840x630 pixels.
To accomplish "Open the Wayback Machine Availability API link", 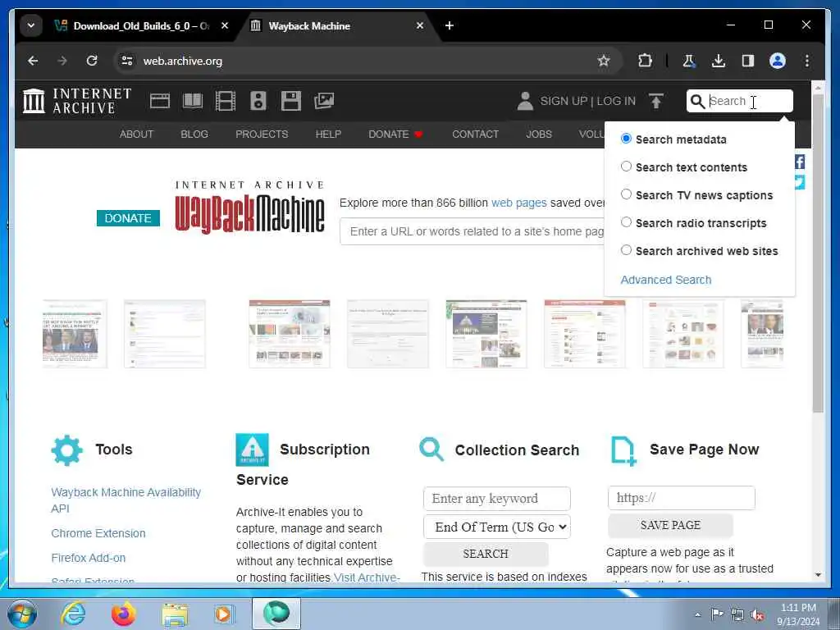I will pos(126,500).
